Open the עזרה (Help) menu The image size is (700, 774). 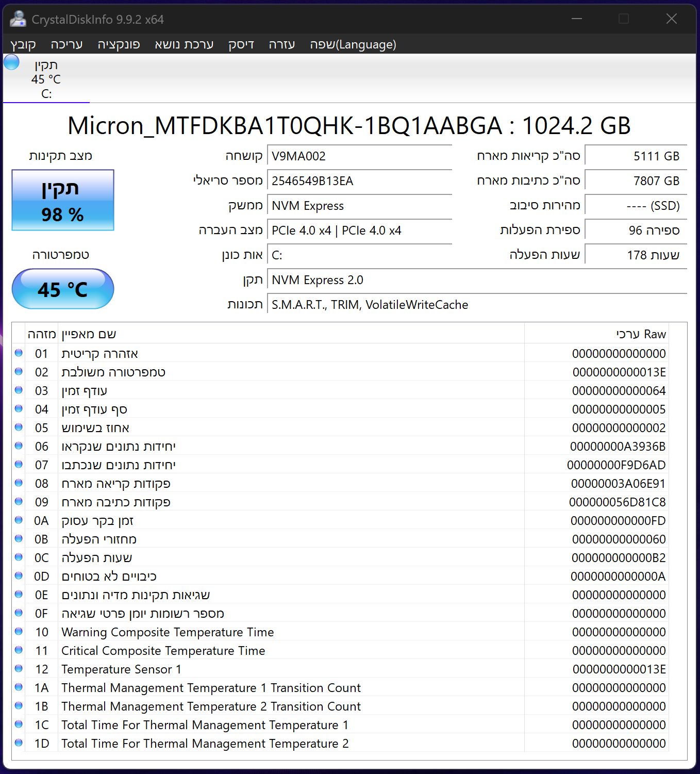(x=282, y=44)
